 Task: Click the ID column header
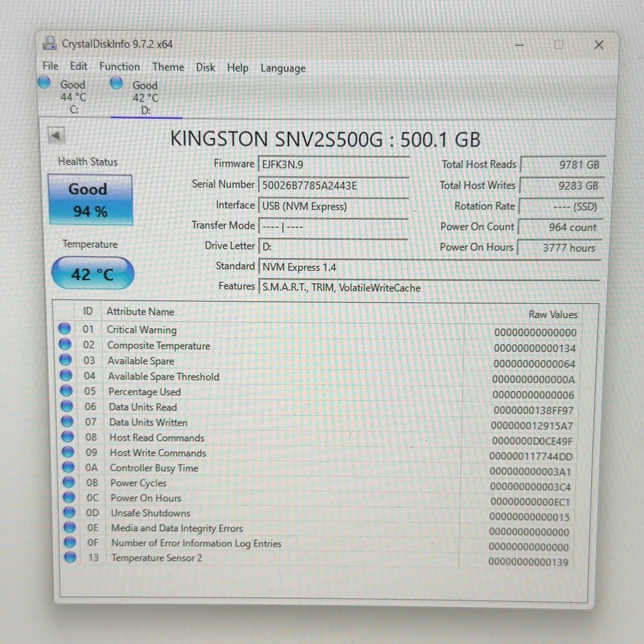pyautogui.click(x=87, y=311)
